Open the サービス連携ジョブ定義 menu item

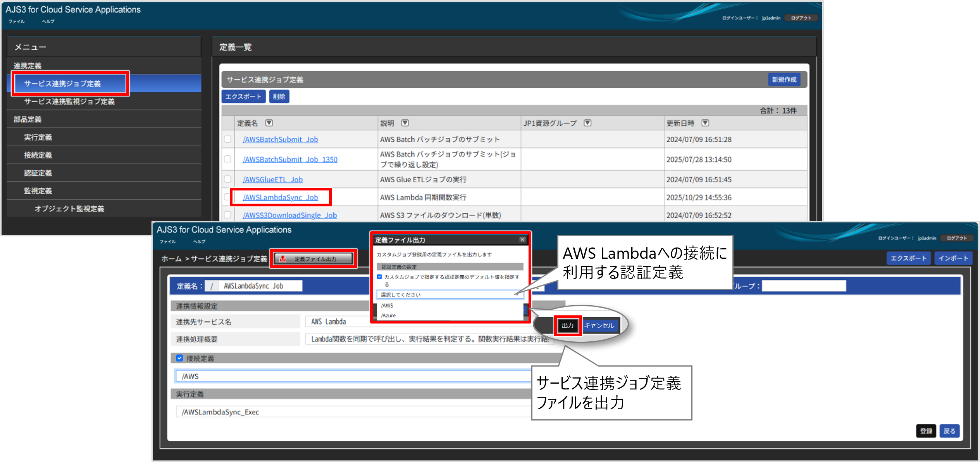[63, 83]
